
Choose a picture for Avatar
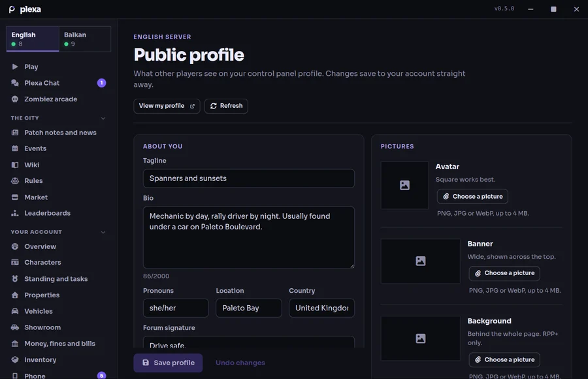pos(472,196)
